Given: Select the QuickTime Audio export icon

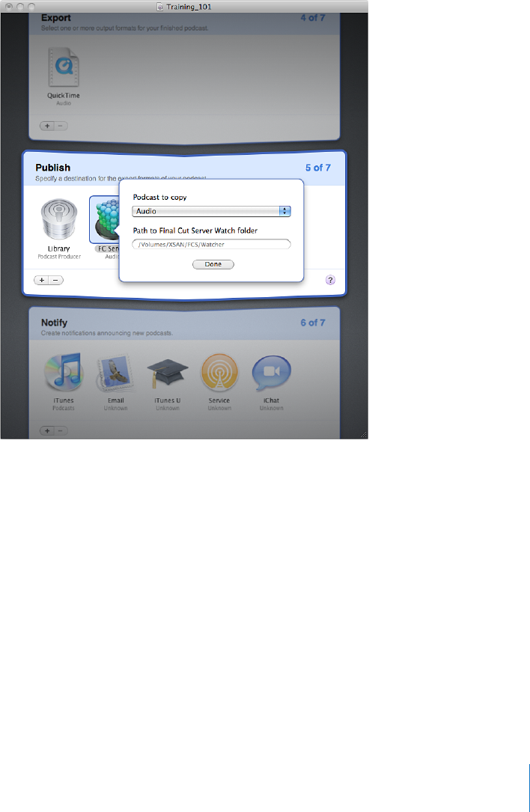Looking at the screenshot, I should tap(64, 68).
